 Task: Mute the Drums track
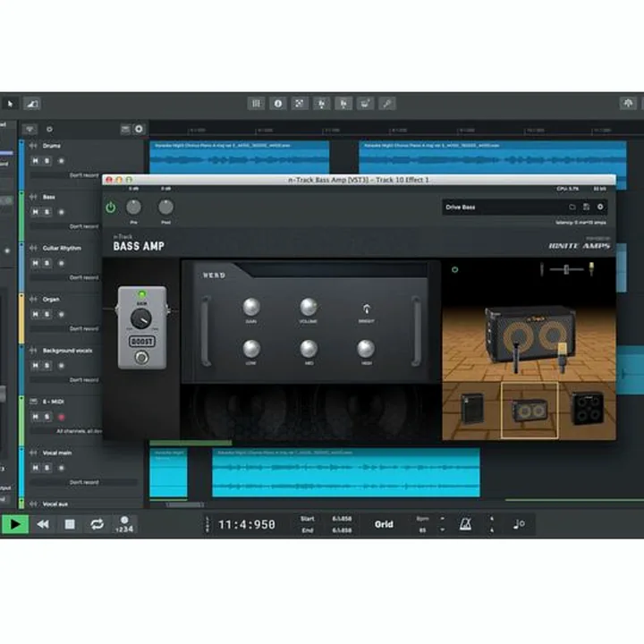[x=35, y=161]
